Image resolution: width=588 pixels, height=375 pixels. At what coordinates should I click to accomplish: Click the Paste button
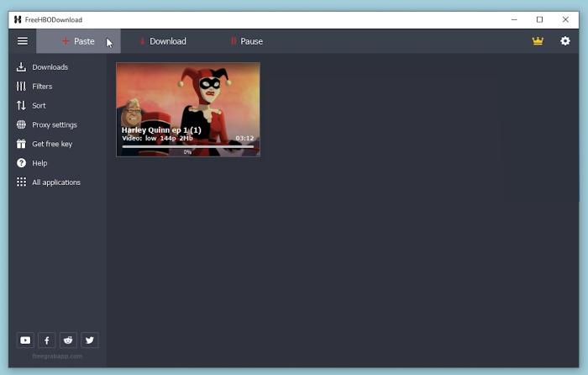pyautogui.click(x=78, y=41)
